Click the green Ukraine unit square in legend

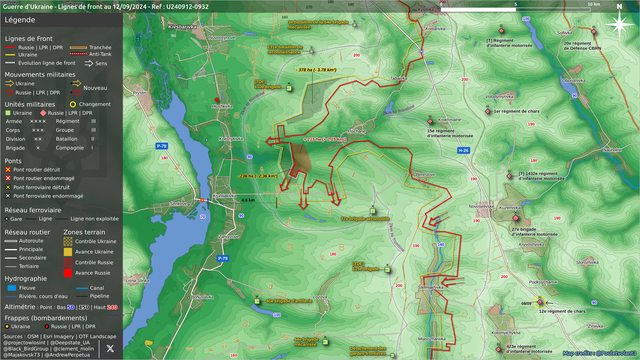pos(8,113)
